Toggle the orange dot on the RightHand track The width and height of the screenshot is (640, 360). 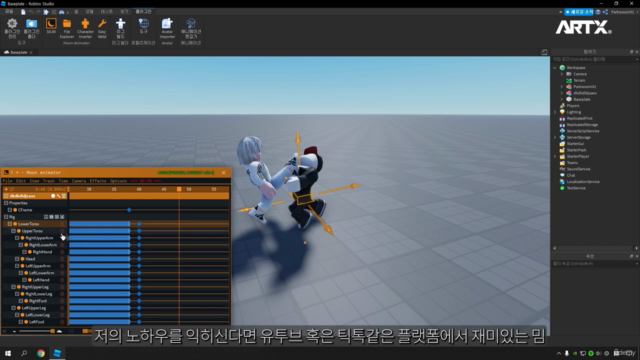29,252
